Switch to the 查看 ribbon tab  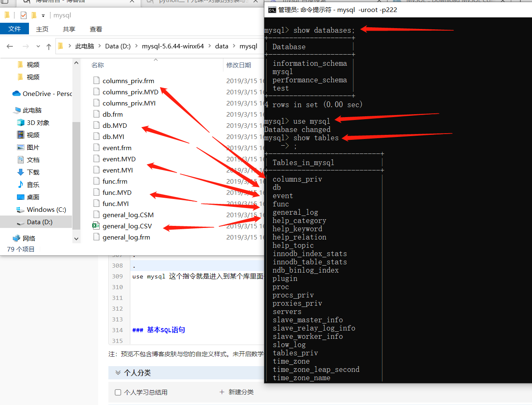pos(96,29)
